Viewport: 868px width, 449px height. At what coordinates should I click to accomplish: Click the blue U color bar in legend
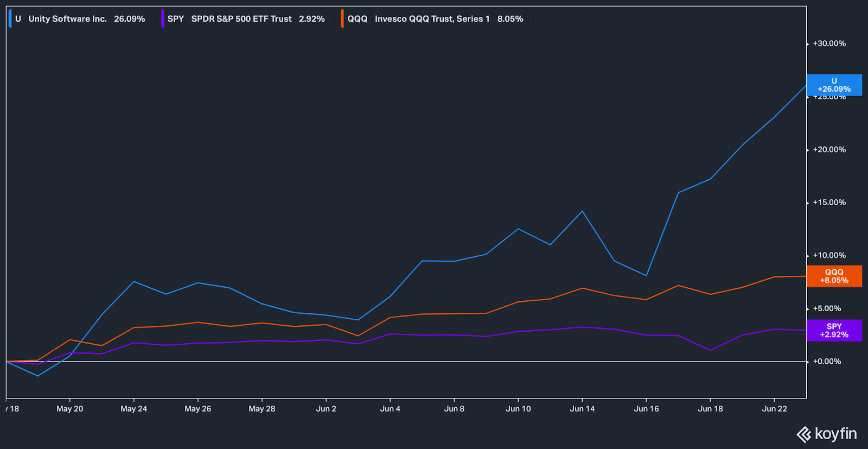pos(10,18)
